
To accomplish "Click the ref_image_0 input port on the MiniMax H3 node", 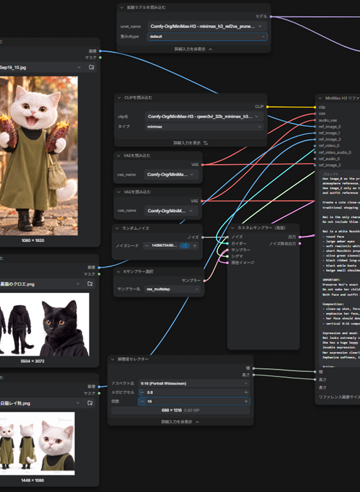I will pos(315,127).
